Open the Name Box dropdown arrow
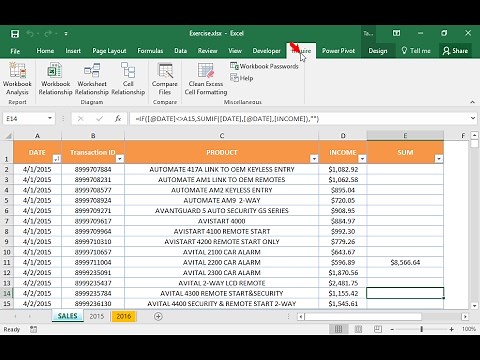 point(50,118)
